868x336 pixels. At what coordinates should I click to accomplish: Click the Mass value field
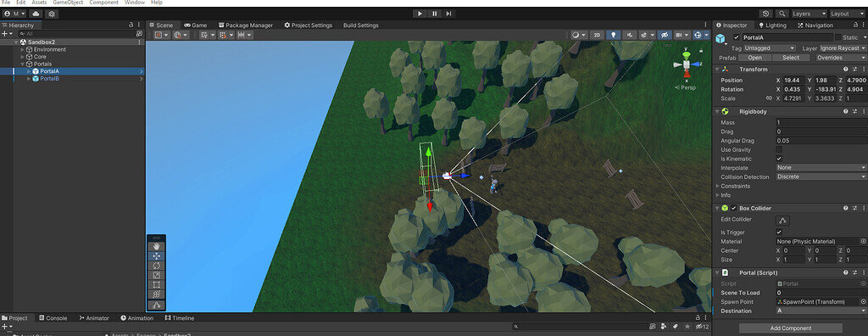tap(821, 122)
